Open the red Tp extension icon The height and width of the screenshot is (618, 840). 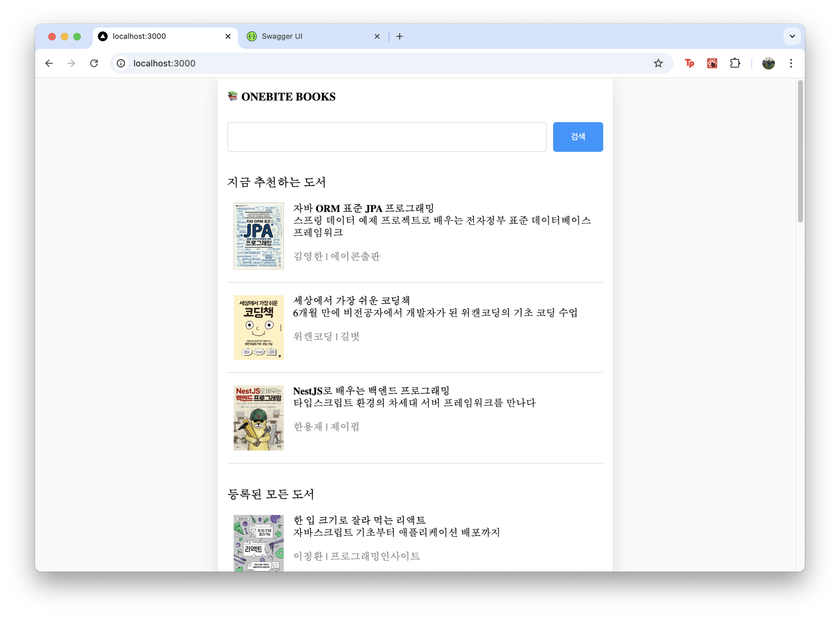689,63
